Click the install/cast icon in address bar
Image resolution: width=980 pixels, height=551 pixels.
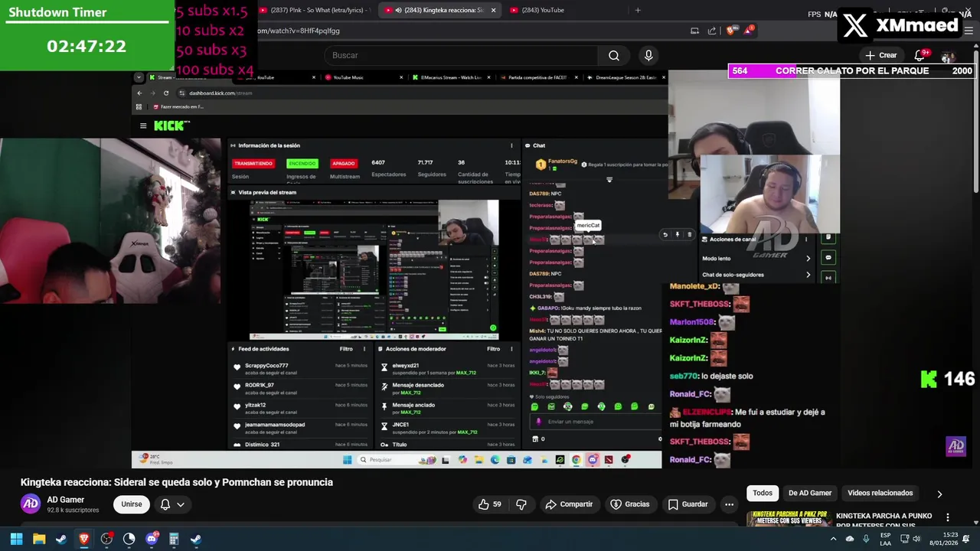point(694,31)
